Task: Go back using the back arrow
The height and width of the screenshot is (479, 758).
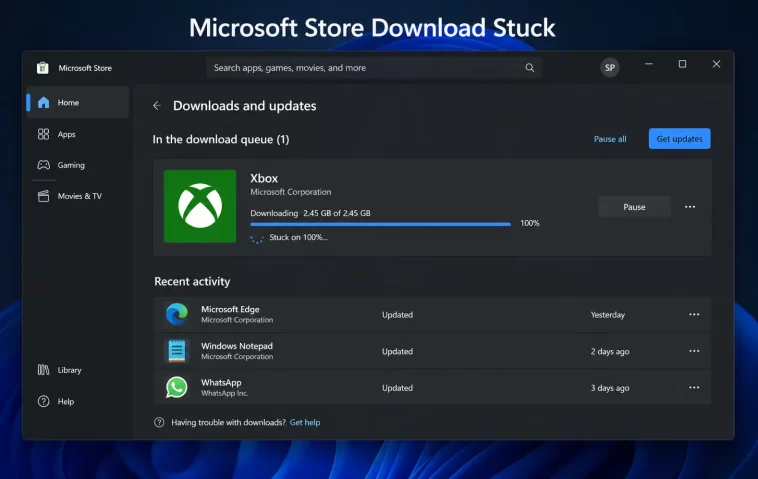Action: [x=157, y=105]
